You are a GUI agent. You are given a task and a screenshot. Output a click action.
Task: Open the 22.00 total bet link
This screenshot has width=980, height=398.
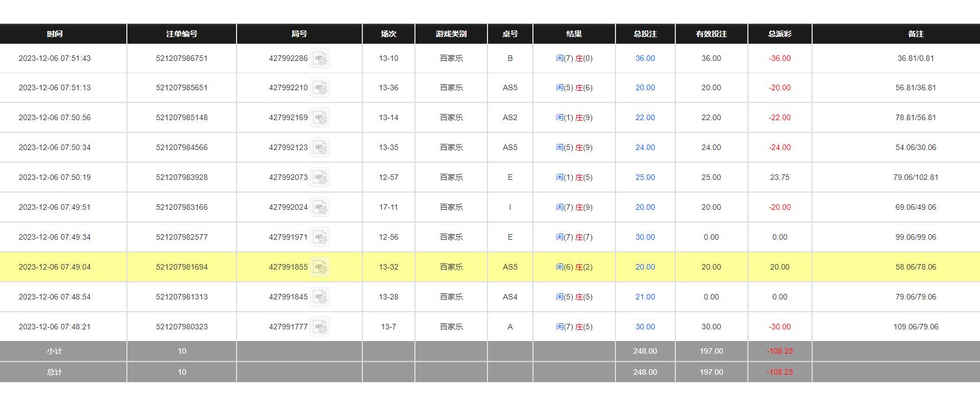pos(645,117)
